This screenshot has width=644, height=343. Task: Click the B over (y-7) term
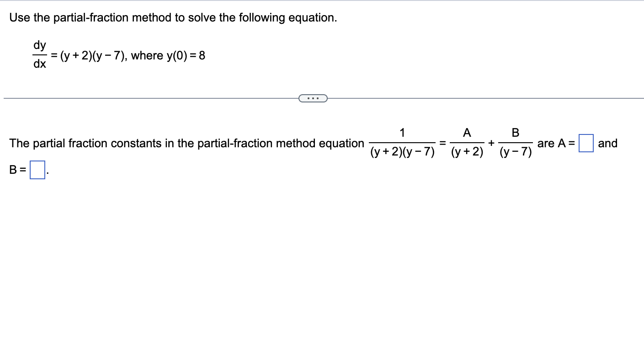516,142
